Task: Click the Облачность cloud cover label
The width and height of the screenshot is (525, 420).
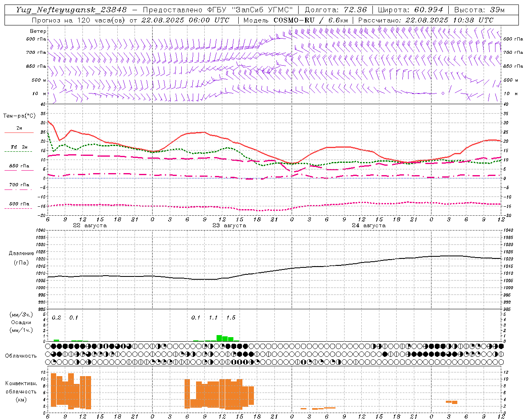Action: coord(21,356)
